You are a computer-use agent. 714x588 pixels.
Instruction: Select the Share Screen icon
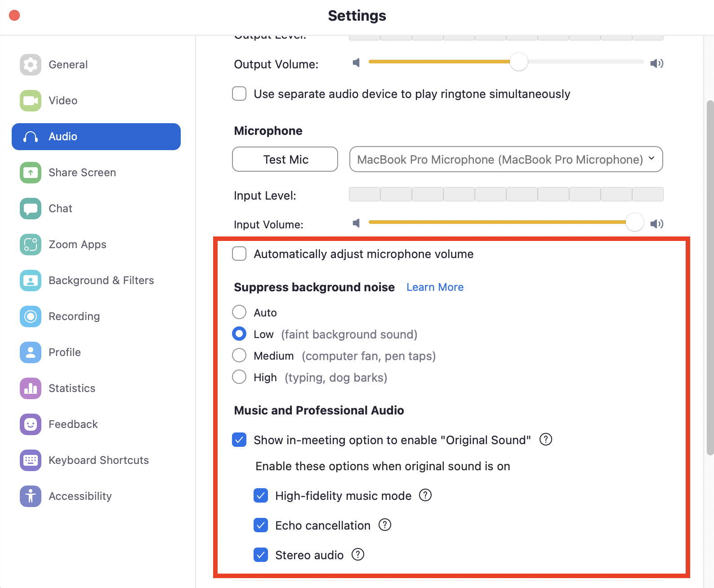(x=31, y=173)
